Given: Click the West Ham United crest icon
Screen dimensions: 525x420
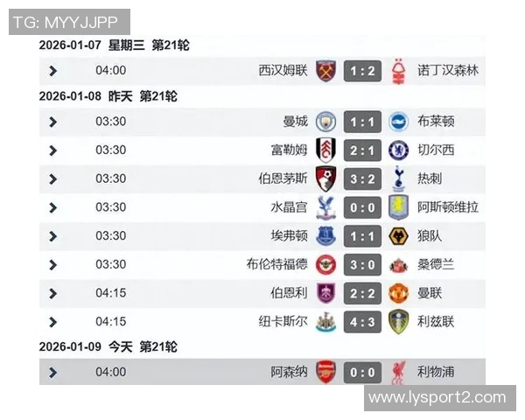Looking at the screenshot, I should (325, 70).
